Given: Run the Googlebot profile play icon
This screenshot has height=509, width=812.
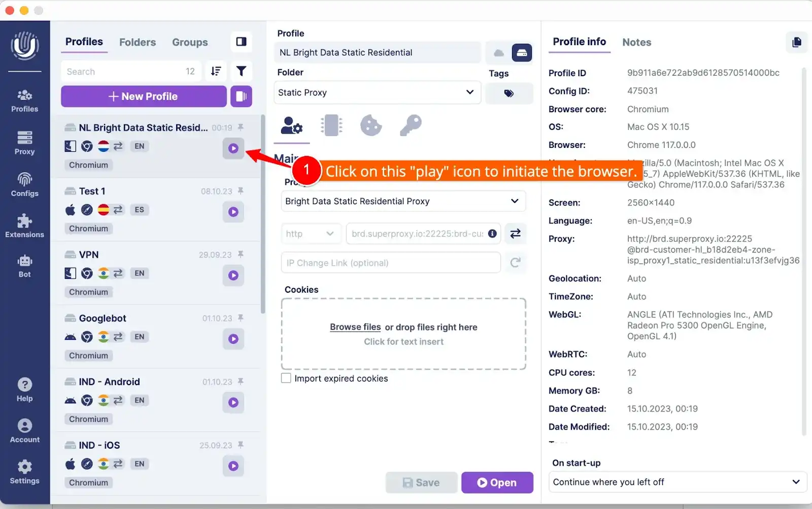Looking at the screenshot, I should [233, 339].
